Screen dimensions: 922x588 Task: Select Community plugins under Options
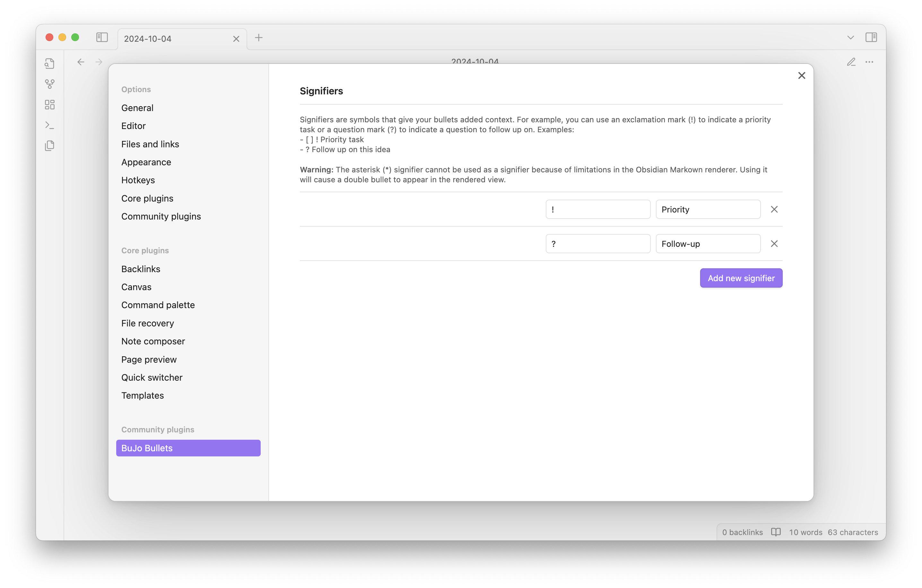(x=161, y=216)
